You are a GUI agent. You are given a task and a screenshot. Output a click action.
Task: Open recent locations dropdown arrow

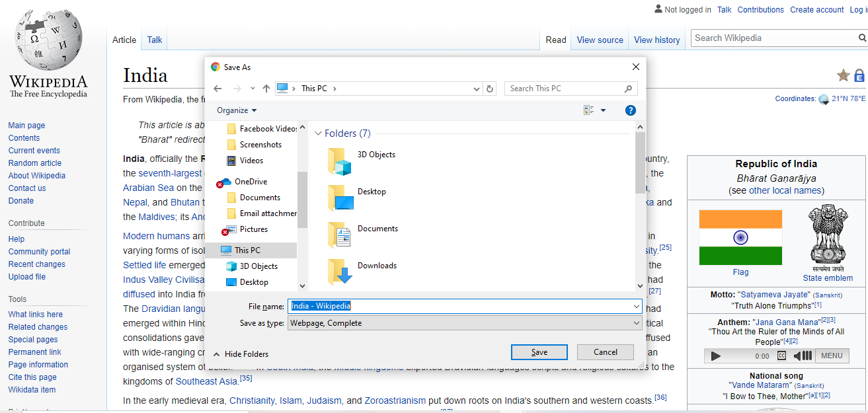click(252, 89)
